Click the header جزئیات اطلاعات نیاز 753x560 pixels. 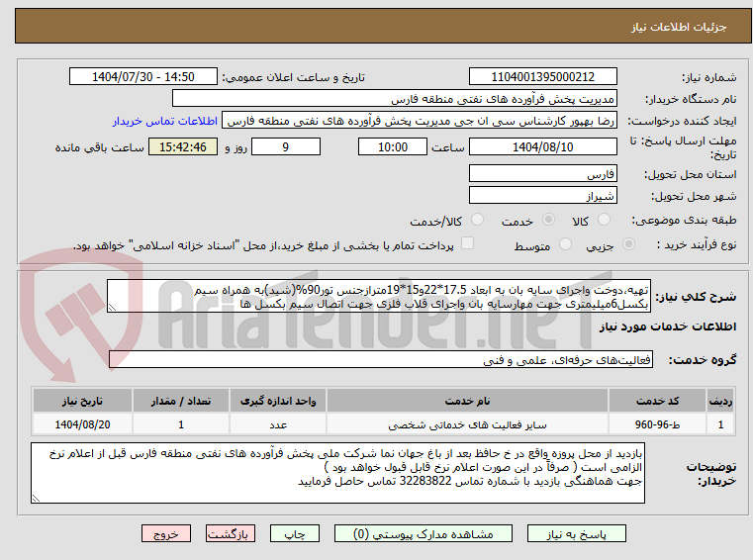pyautogui.click(x=679, y=27)
